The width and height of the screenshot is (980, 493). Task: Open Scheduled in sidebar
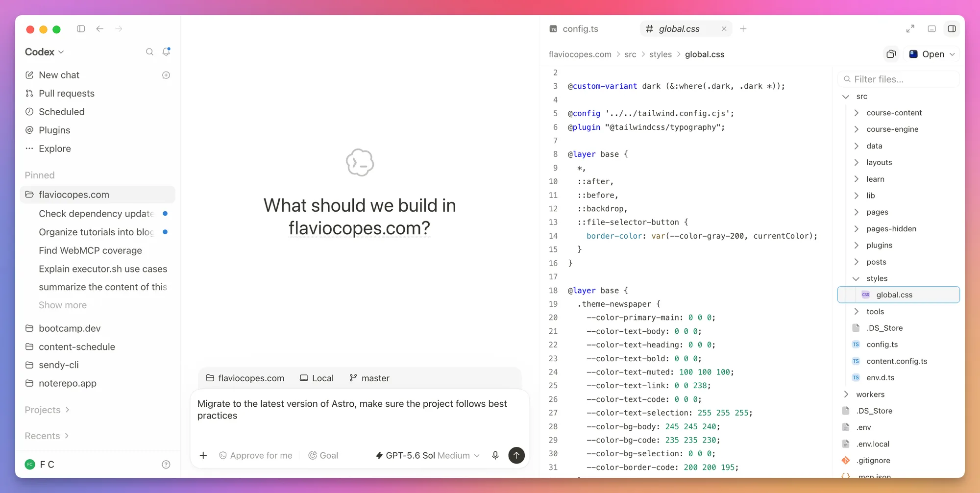click(98, 112)
